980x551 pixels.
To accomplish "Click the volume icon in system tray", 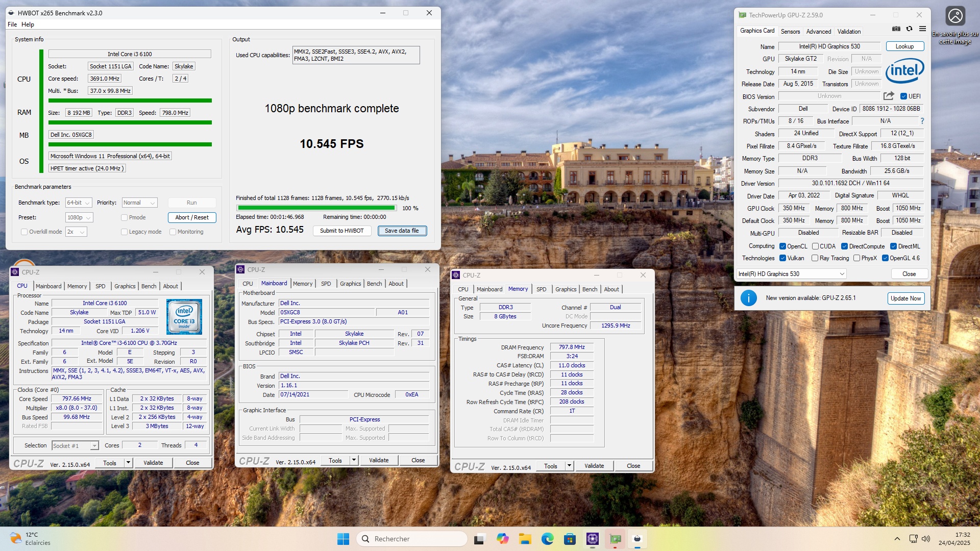I will (x=926, y=539).
